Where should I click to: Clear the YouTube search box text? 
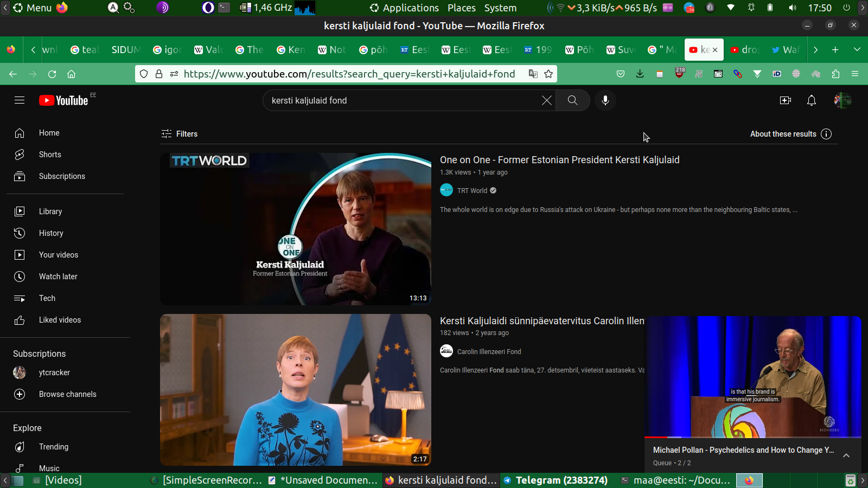[x=546, y=100]
